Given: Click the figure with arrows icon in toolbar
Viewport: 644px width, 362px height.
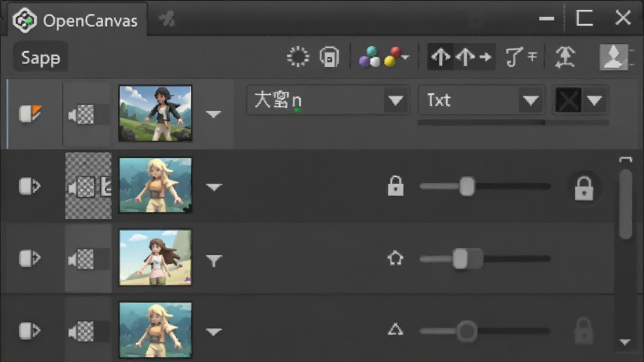Looking at the screenshot, I should [565, 57].
